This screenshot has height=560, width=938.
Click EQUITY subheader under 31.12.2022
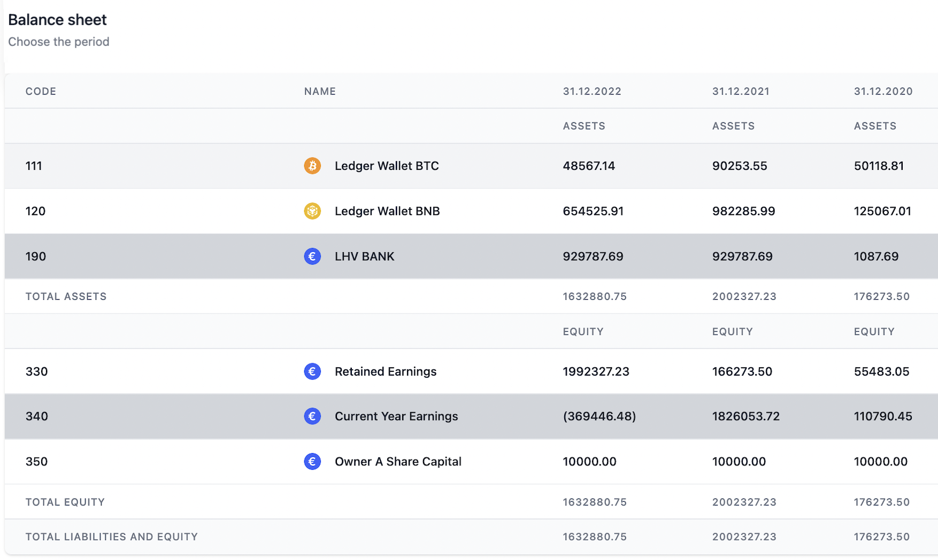583,332
